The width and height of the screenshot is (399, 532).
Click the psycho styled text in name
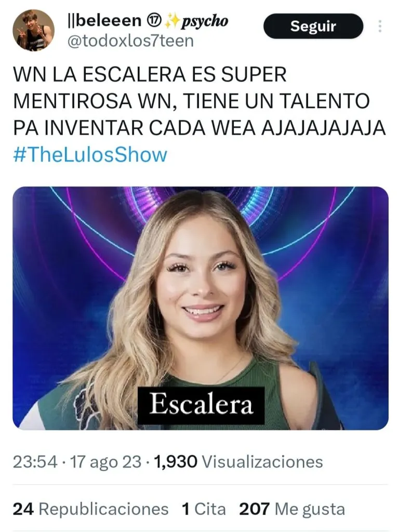(x=205, y=22)
